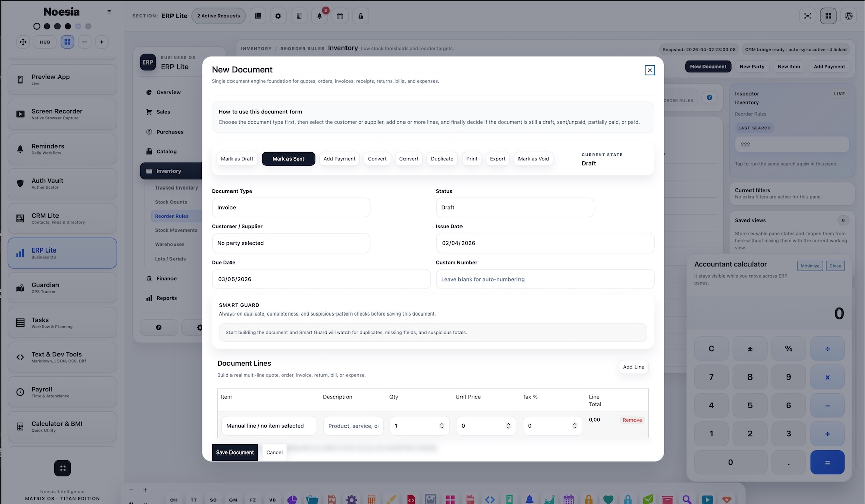Open the Status dropdown showing Draft
865x504 pixels.
(x=515, y=207)
